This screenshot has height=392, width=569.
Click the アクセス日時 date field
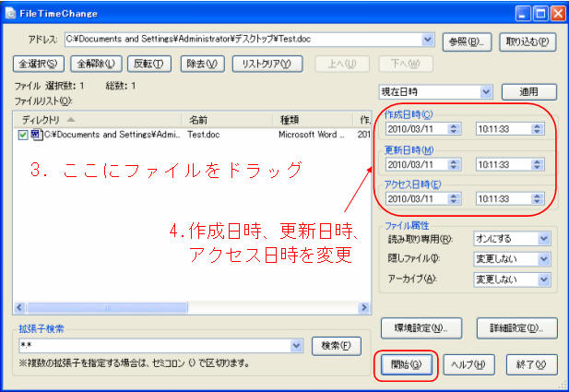tap(416, 198)
